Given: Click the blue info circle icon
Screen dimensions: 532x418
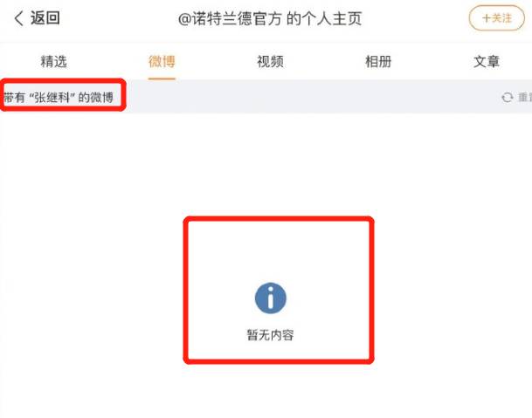Looking at the screenshot, I should pyautogui.click(x=271, y=298).
